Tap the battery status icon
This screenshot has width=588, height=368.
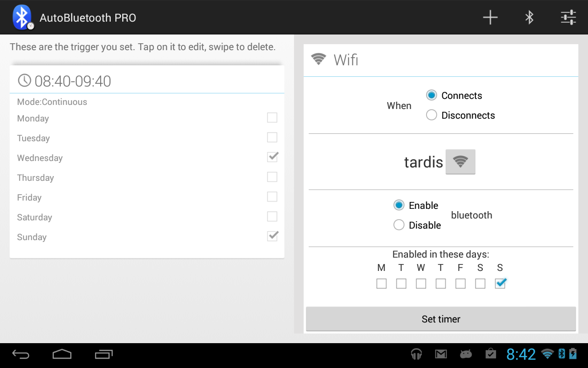pyautogui.click(x=573, y=354)
